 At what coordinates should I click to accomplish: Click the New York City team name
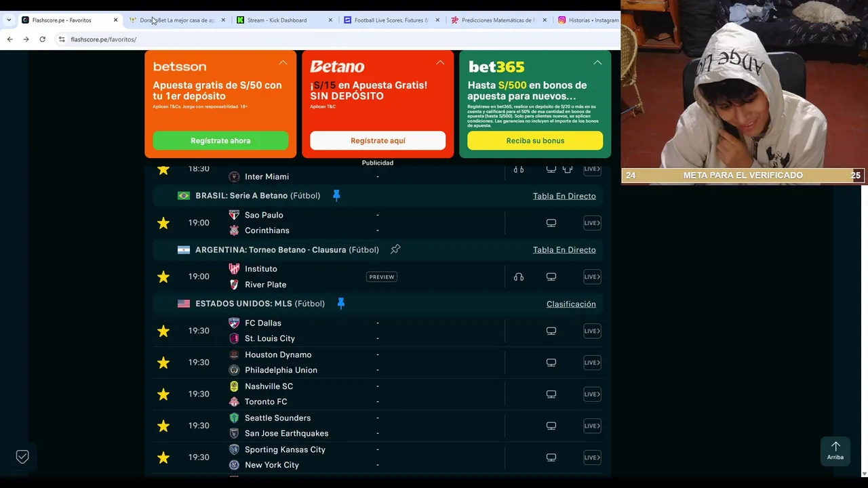click(x=272, y=465)
